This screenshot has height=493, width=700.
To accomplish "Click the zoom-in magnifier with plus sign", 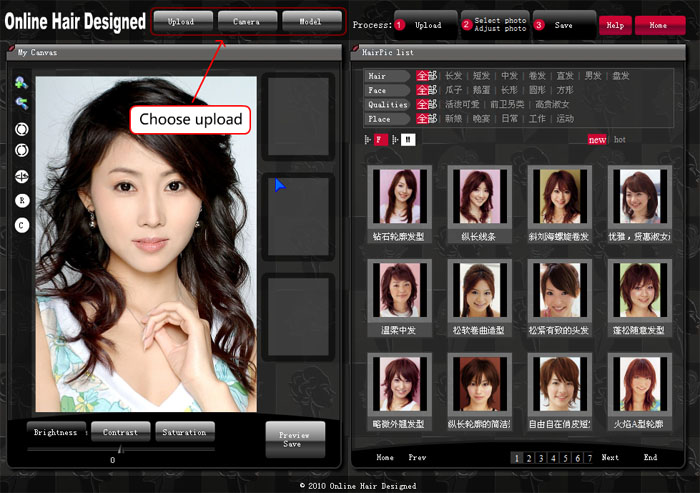I will tap(21, 83).
